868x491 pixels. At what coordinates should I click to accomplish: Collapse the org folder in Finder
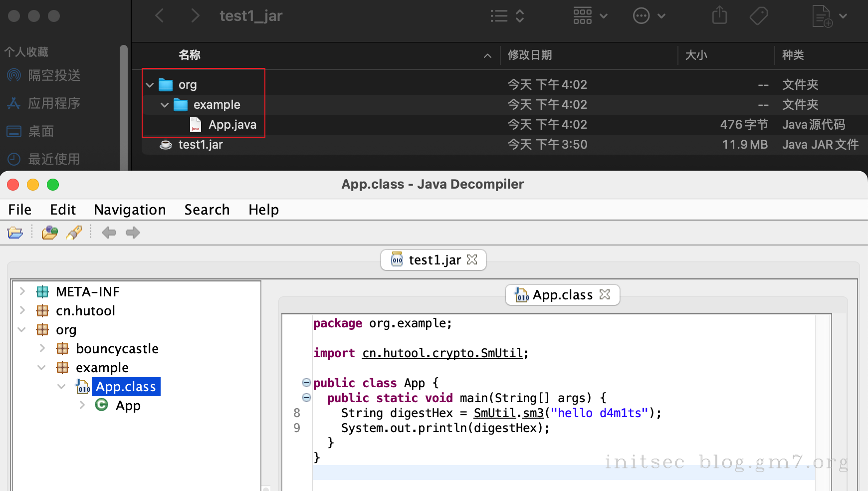point(150,85)
